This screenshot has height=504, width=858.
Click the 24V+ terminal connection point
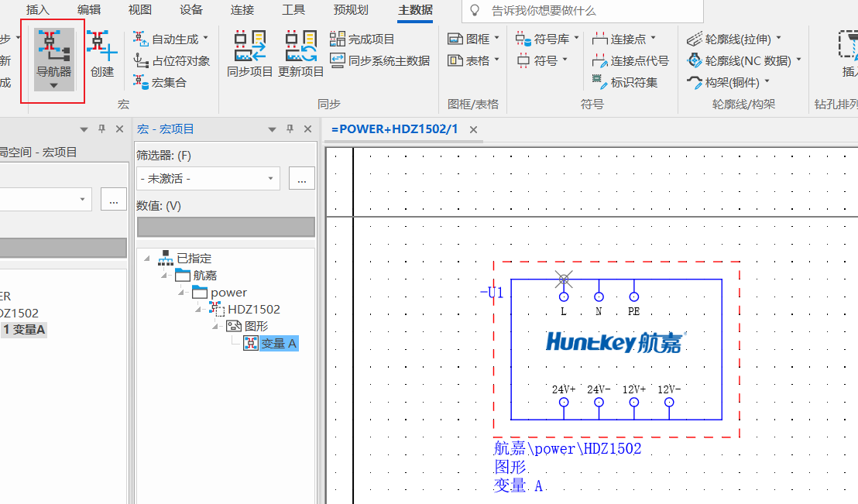pos(564,403)
